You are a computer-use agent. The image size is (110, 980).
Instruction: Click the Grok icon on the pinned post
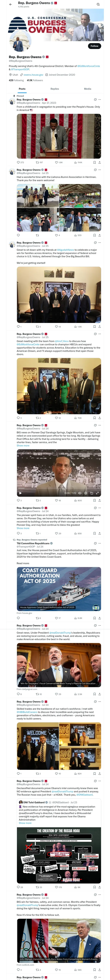point(95,100)
